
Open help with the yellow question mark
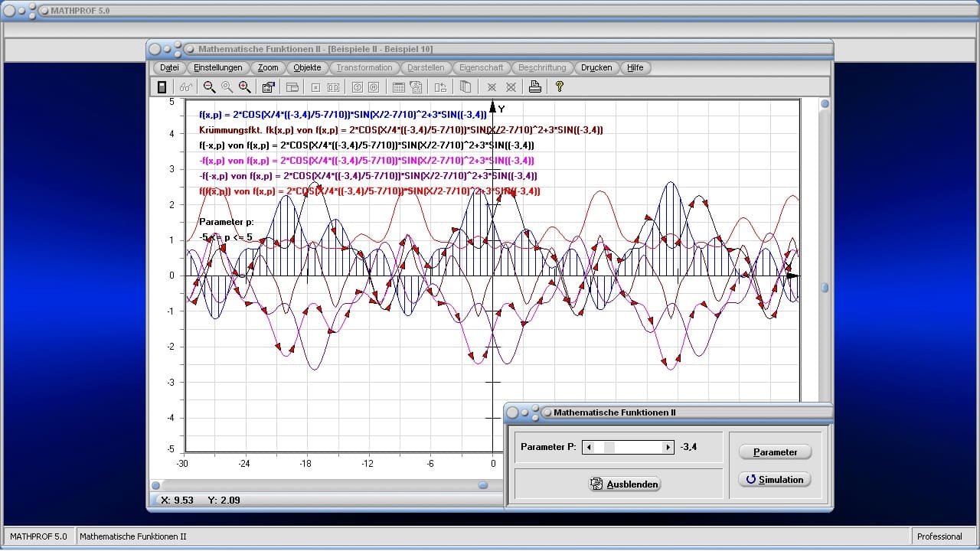click(560, 87)
